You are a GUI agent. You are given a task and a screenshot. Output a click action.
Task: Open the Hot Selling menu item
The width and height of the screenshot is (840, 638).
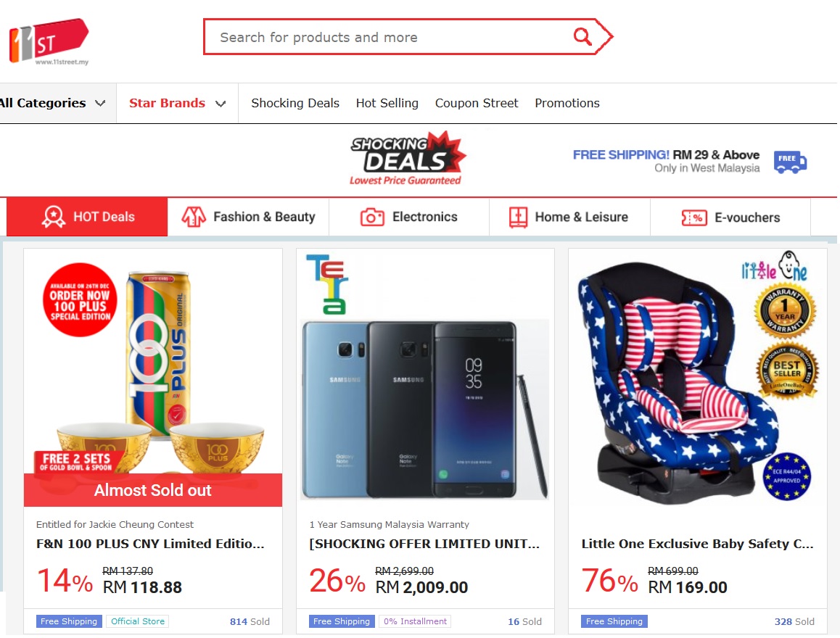pyautogui.click(x=387, y=103)
